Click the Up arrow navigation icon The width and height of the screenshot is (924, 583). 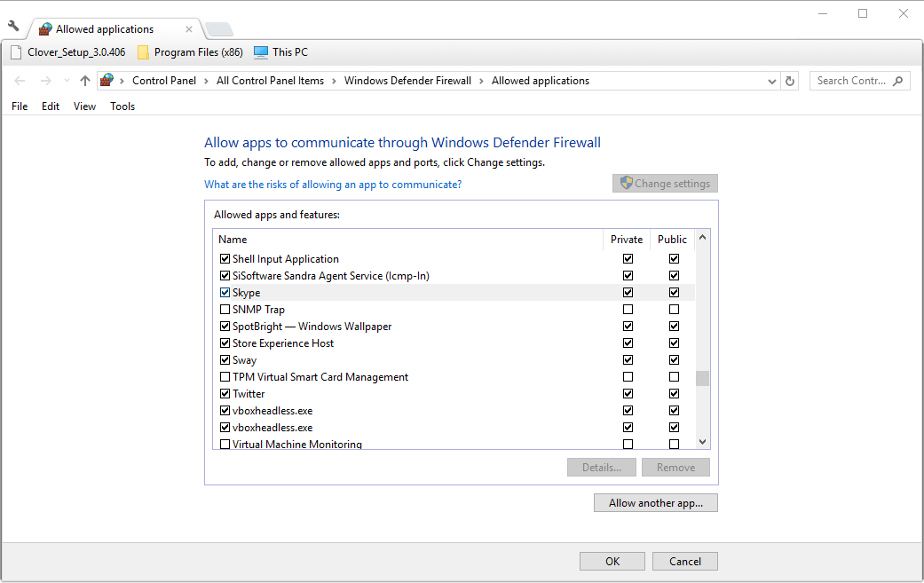tap(85, 81)
